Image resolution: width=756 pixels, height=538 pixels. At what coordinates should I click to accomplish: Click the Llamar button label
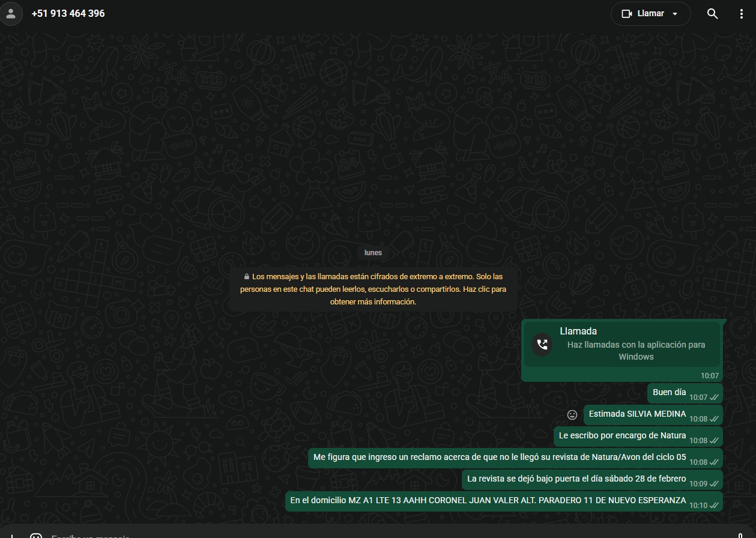[650, 14]
